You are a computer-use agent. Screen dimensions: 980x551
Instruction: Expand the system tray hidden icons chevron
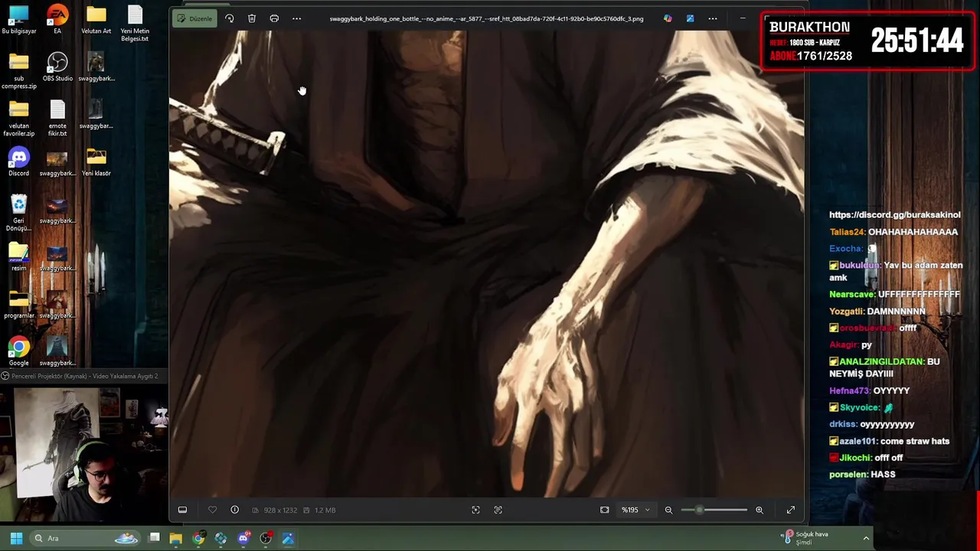coord(866,538)
